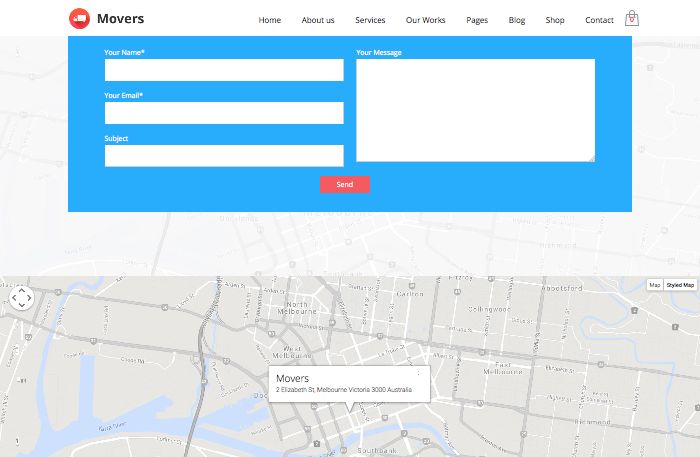Close the Movers map info popup
Viewport: 700px width, 457px height.
click(418, 373)
